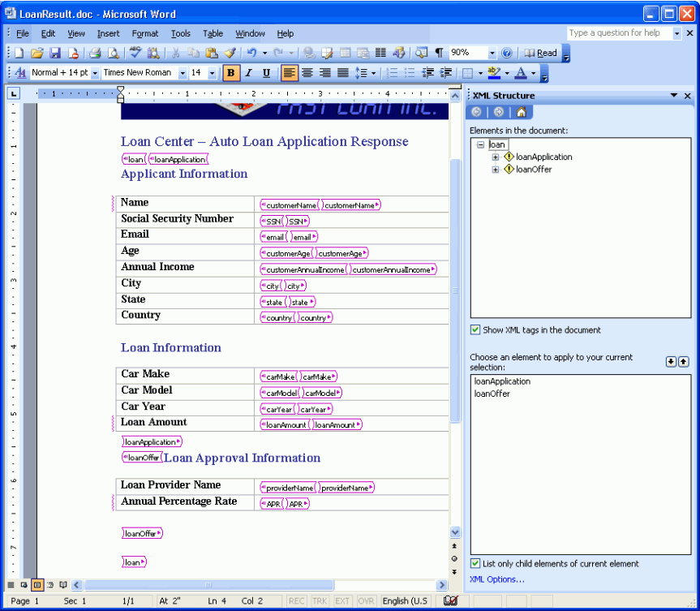The width and height of the screenshot is (700, 611).
Task: Click the Decrease Indent icon
Action: [427, 73]
